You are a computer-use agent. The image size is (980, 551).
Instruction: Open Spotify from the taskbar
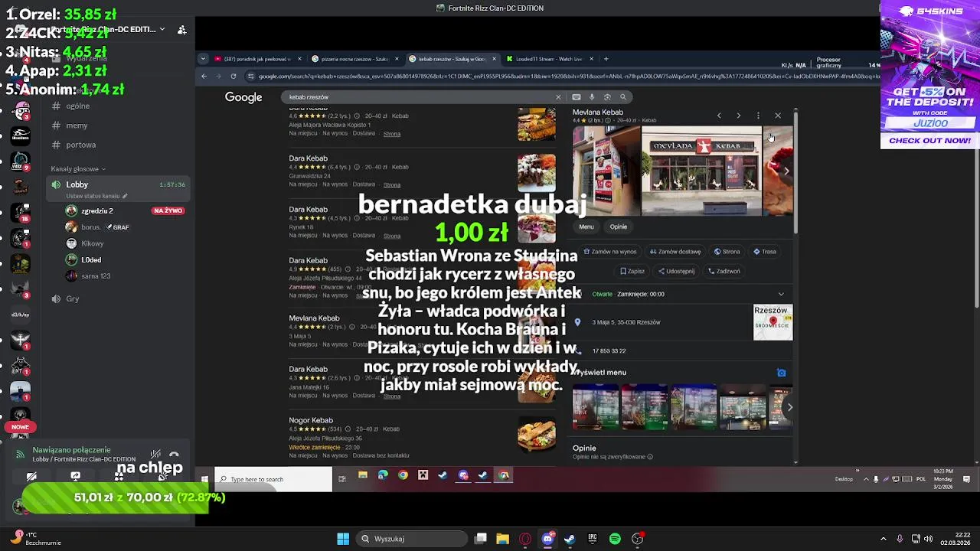click(615, 539)
